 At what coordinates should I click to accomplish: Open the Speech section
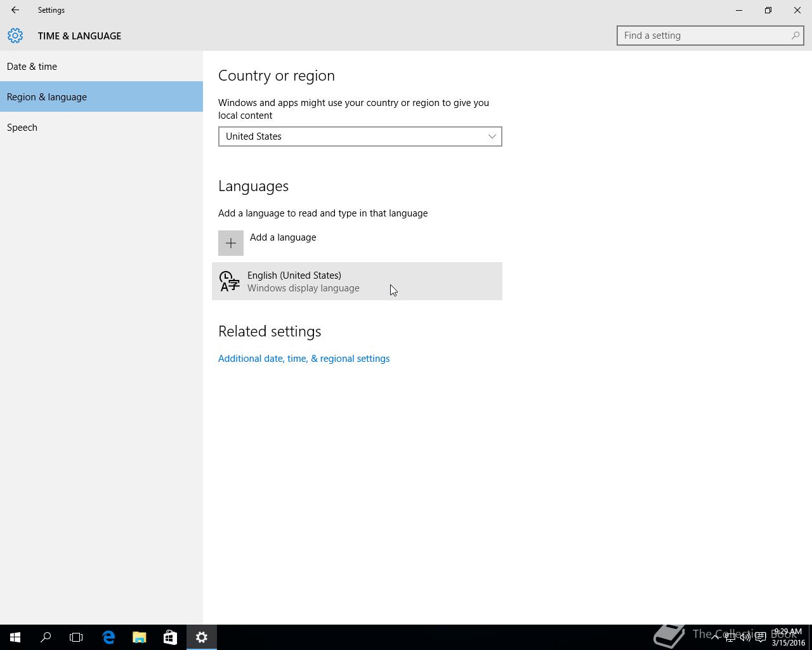[x=101, y=127]
